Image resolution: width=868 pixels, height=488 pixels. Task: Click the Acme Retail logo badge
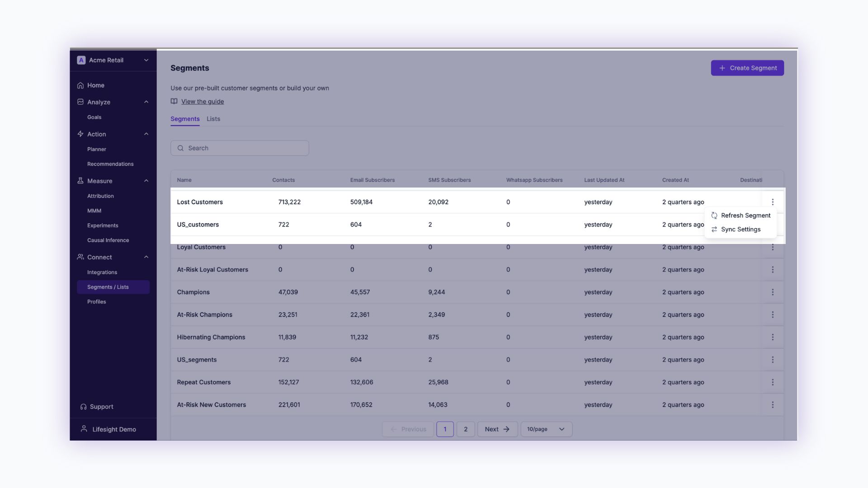pyautogui.click(x=81, y=60)
